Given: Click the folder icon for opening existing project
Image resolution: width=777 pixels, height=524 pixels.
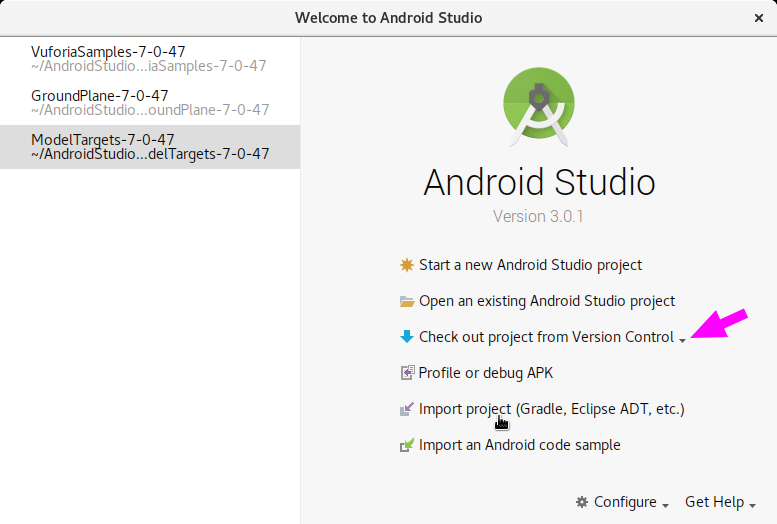Looking at the screenshot, I should tap(407, 301).
